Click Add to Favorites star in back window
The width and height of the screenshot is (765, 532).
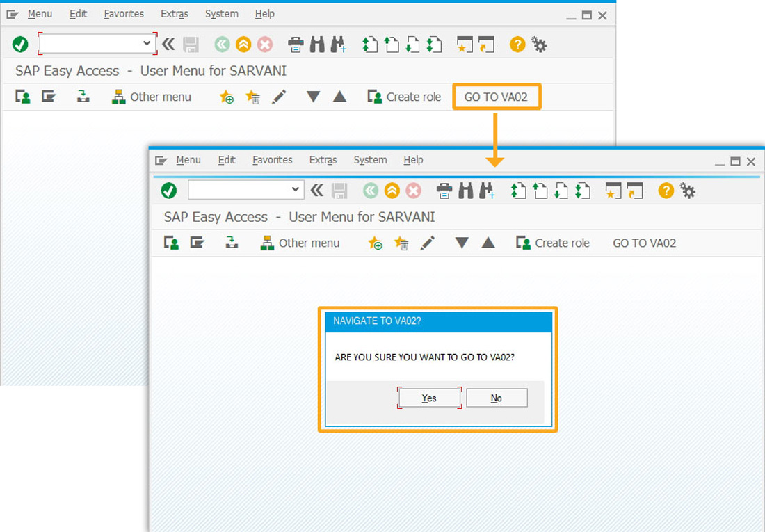[227, 97]
